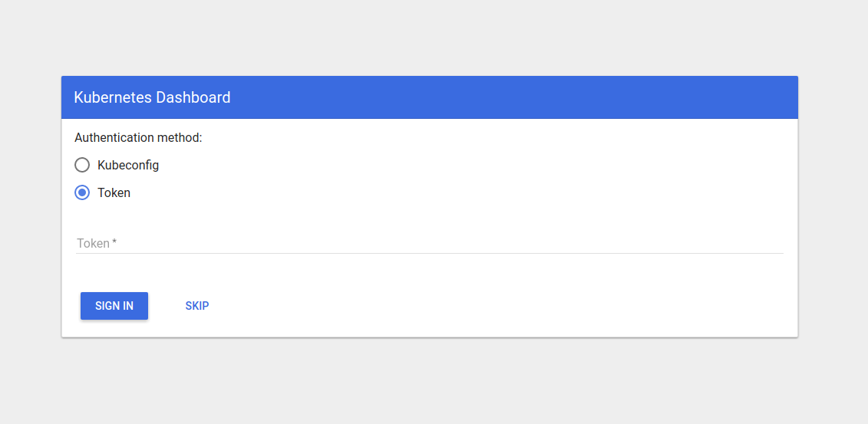868x424 pixels.
Task: Click the Kubeconfig option label text
Action: [x=128, y=165]
